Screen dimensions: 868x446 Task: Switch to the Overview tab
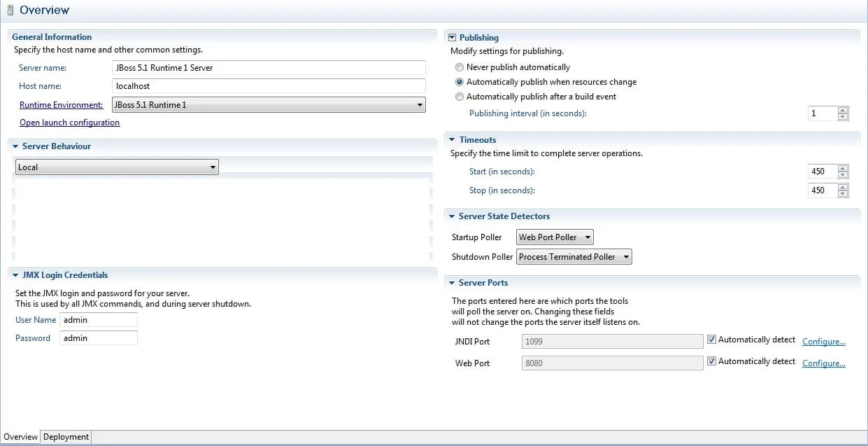click(20, 437)
